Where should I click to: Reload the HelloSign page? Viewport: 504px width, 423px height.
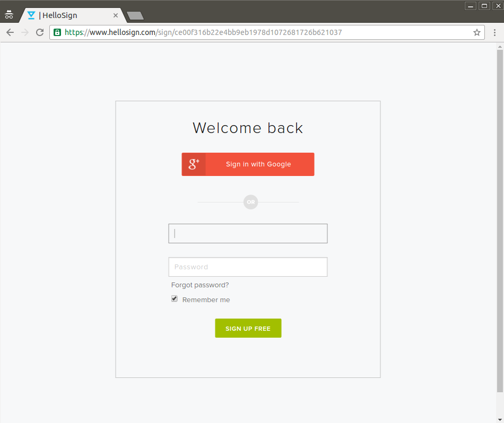click(40, 32)
